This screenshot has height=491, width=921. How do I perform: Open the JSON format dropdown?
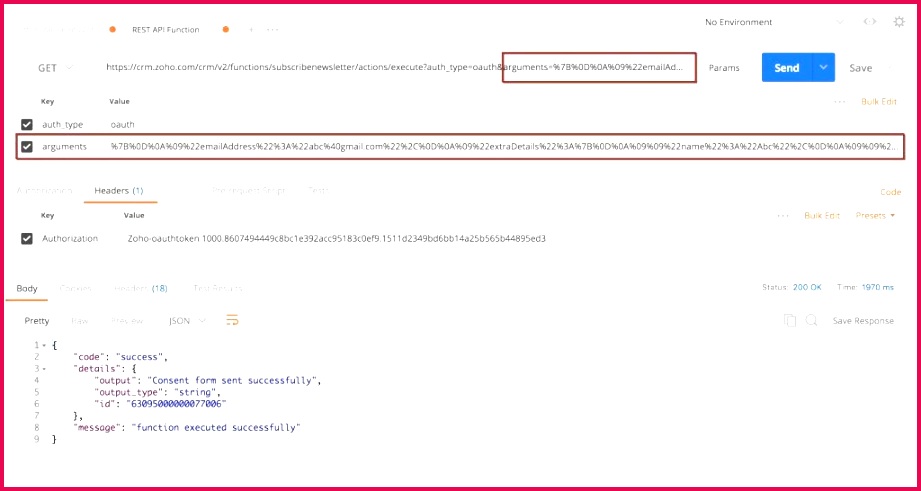(188, 321)
